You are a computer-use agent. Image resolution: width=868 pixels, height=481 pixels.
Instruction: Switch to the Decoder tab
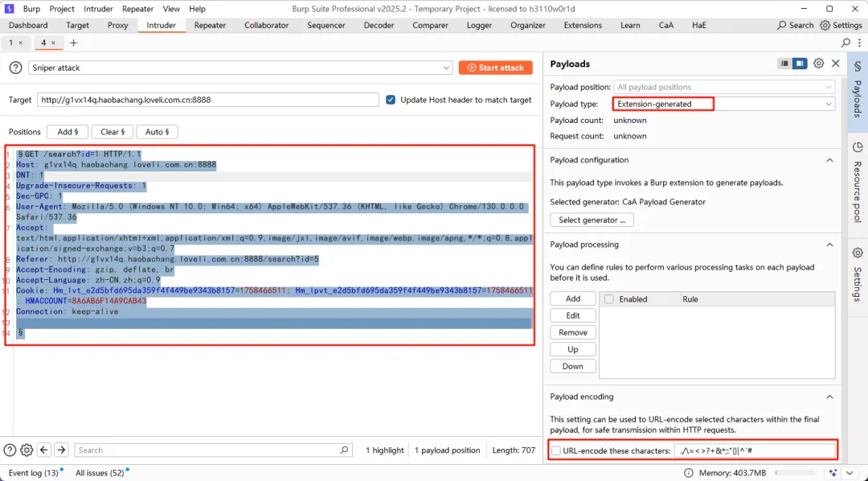click(x=379, y=25)
